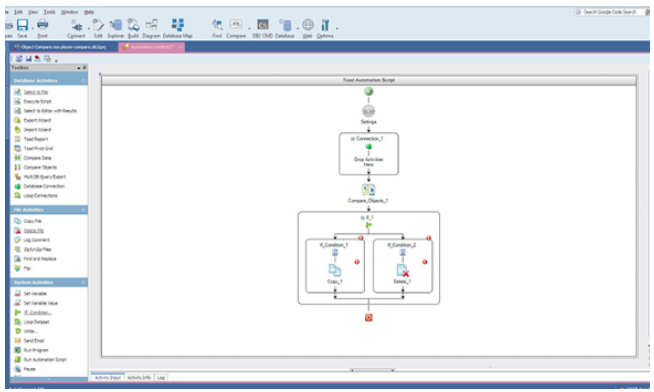Click the Search Google Code Search field
The width and height of the screenshot is (654, 392).
[610, 12]
